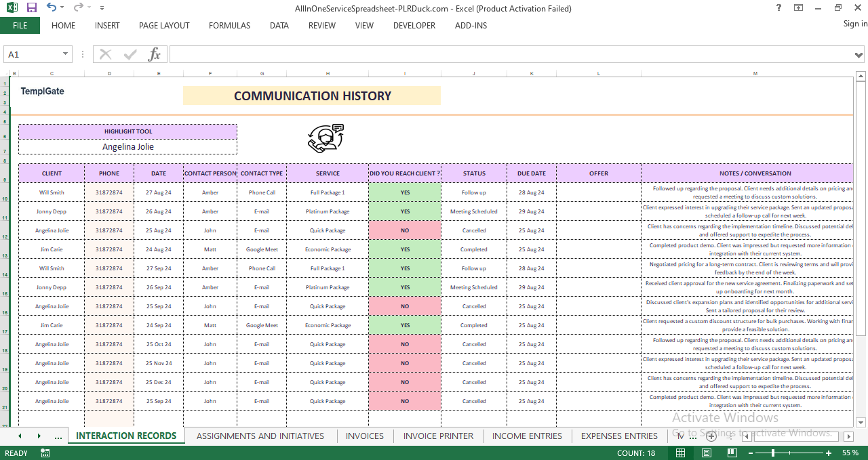This screenshot has width=868, height=460.
Task: Switch to the INSERT ribbon tab
Action: [107, 26]
